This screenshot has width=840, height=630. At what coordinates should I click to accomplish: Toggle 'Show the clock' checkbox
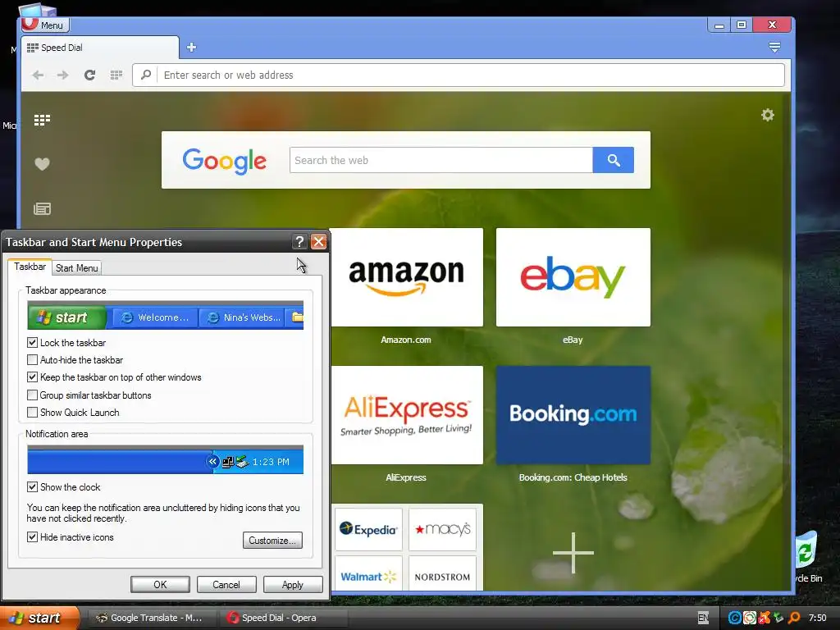pyautogui.click(x=32, y=487)
